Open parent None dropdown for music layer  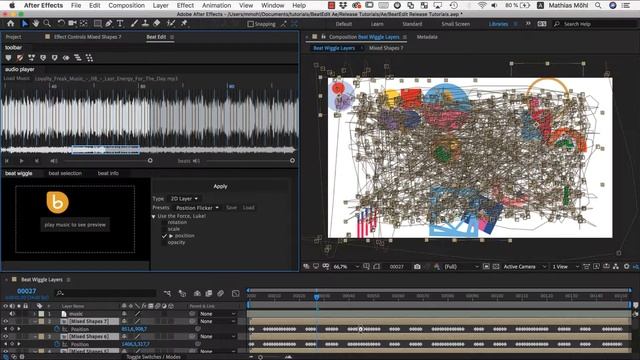pos(218,314)
